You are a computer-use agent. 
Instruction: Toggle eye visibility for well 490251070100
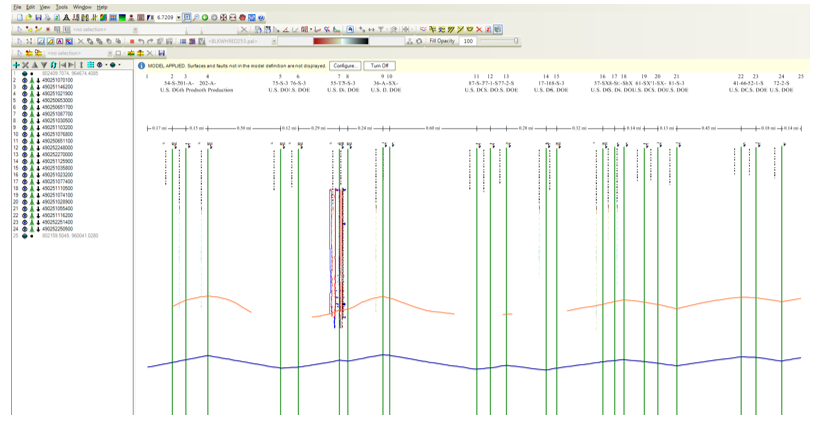tap(25, 80)
